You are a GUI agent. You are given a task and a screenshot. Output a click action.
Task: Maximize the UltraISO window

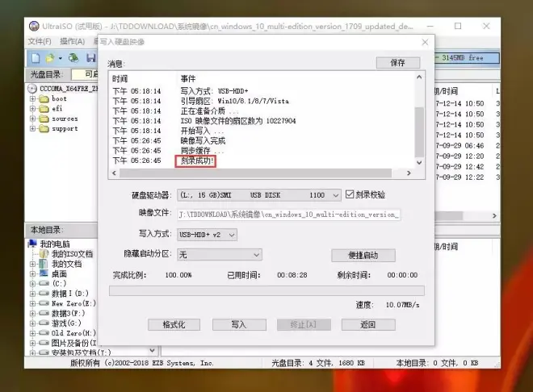click(x=458, y=26)
